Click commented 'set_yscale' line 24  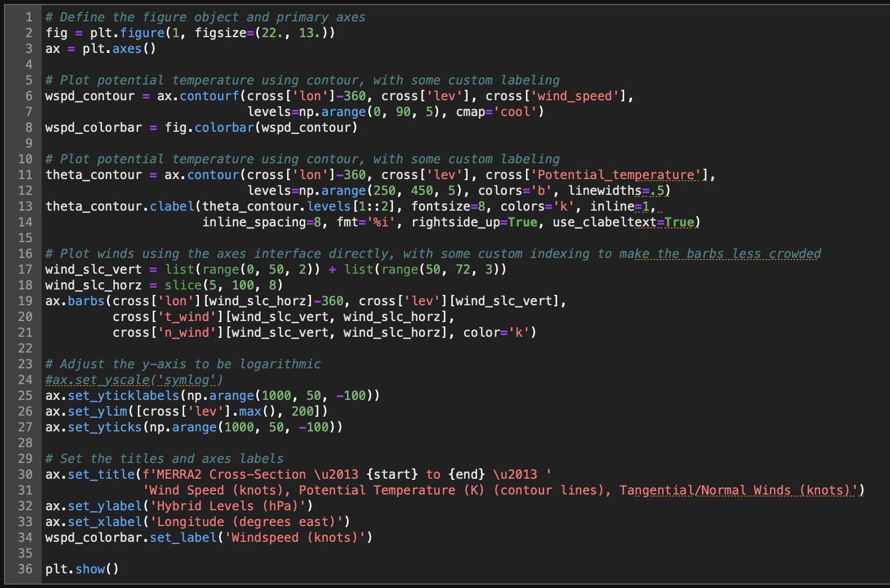click(135, 380)
